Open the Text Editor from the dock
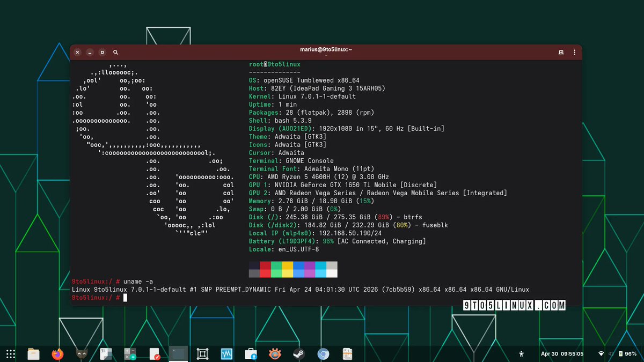Image resolution: width=644 pixels, height=362 pixels. pos(154,354)
